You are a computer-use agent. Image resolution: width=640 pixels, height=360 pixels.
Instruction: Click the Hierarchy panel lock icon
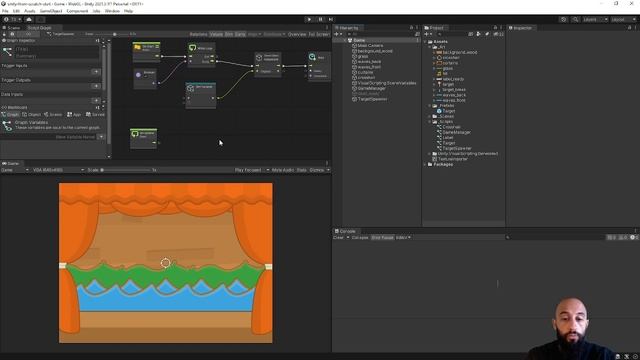411,28
